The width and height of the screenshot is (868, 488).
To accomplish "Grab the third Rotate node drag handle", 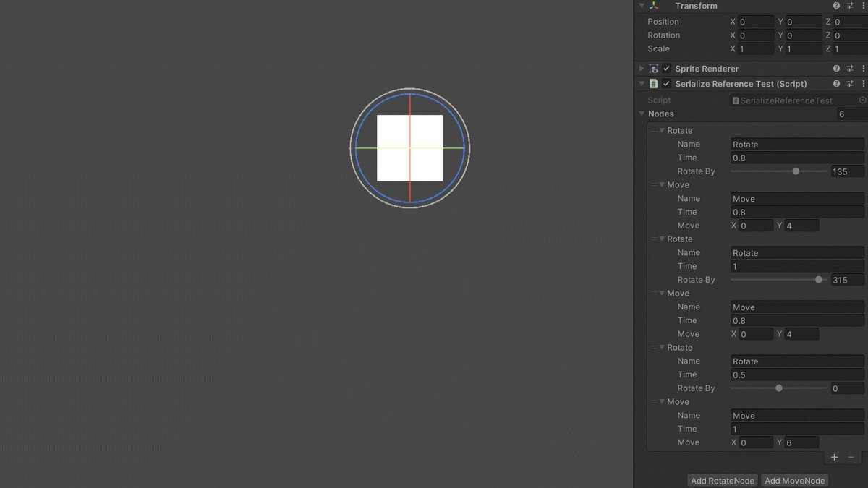I will pyautogui.click(x=654, y=348).
